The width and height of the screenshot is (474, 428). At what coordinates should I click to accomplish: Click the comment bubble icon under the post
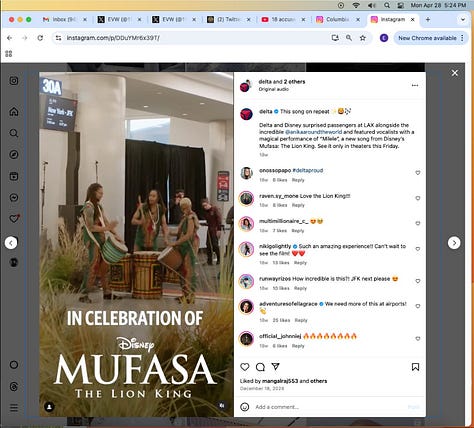point(260,367)
